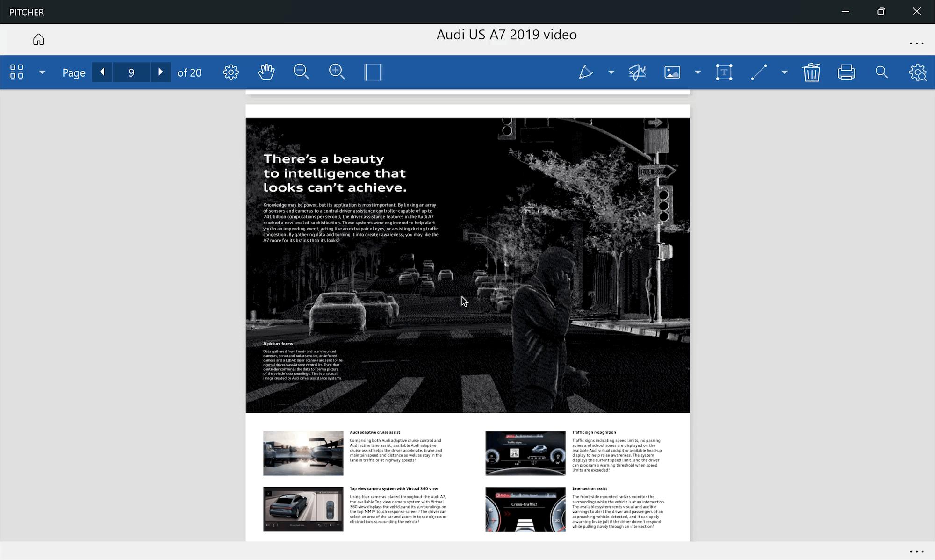Open the viewer settings gear
935x560 pixels.
click(x=231, y=72)
